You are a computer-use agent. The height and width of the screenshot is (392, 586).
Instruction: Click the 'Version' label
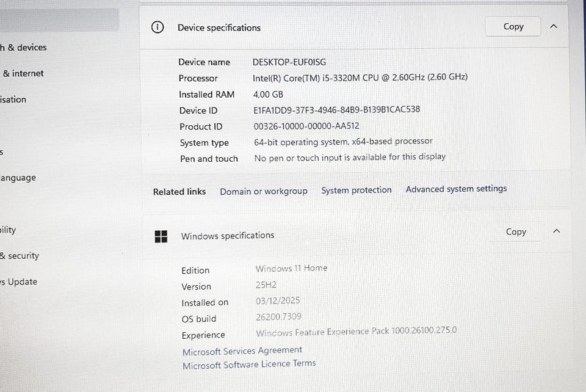[x=196, y=286]
